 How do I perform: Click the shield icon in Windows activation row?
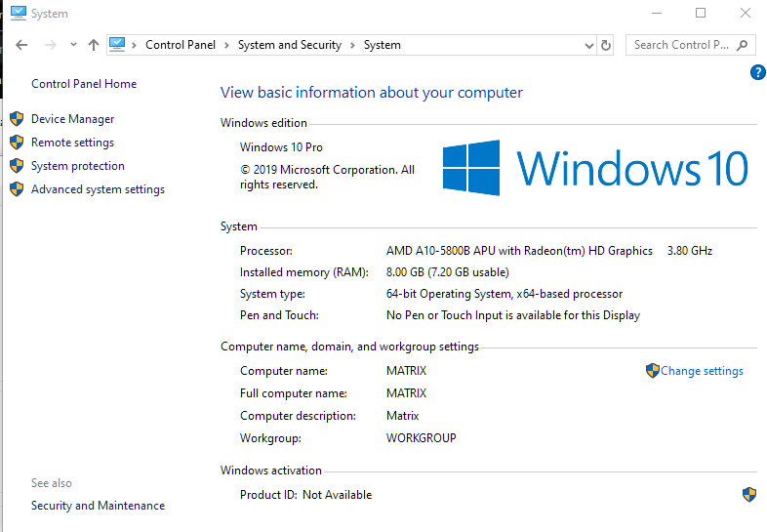coord(749,494)
